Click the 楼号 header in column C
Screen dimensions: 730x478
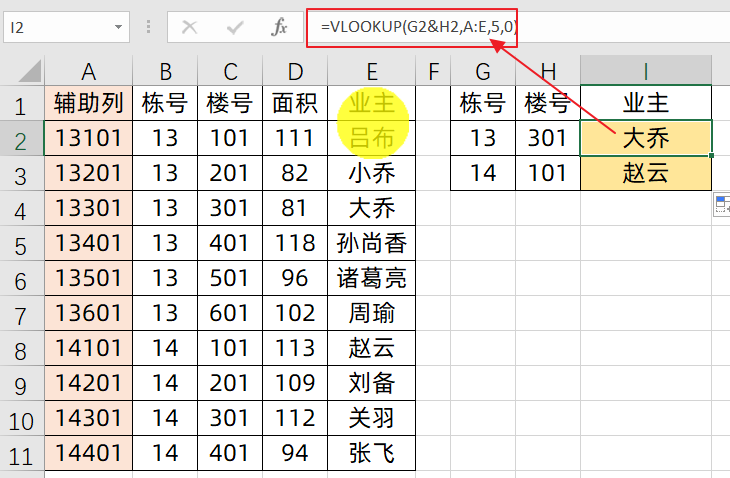tap(230, 103)
